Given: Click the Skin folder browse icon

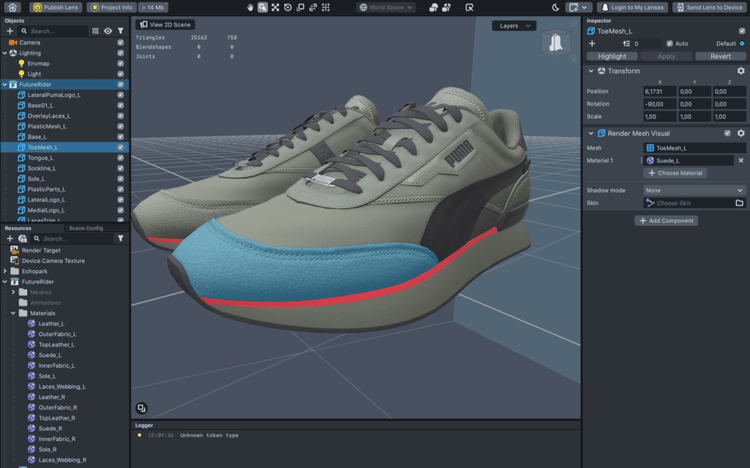Looking at the screenshot, I should [739, 203].
